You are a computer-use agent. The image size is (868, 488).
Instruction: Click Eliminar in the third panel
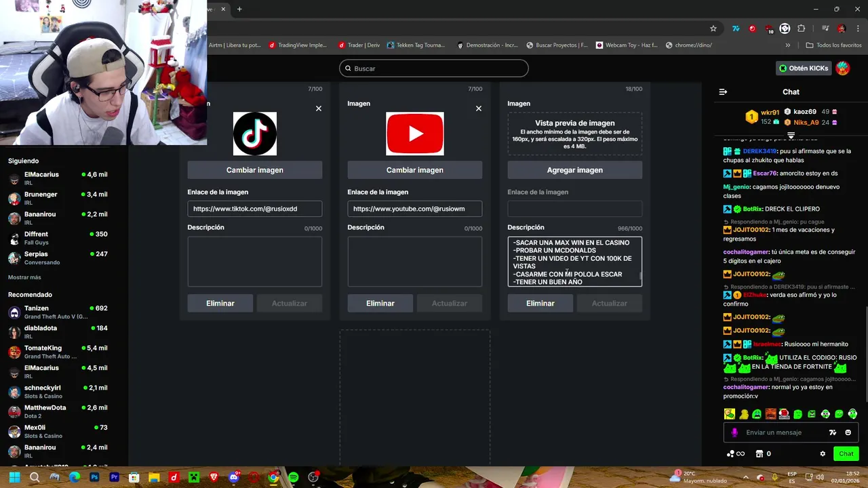540,304
